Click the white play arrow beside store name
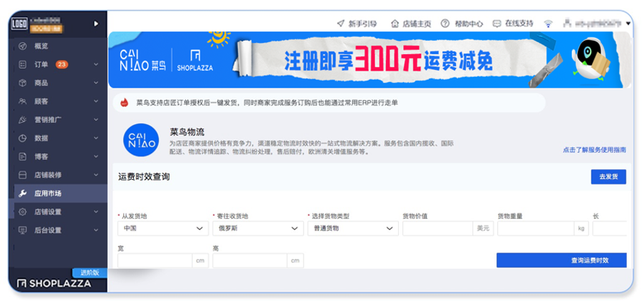644x301 pixels. [x=95, y=24]
